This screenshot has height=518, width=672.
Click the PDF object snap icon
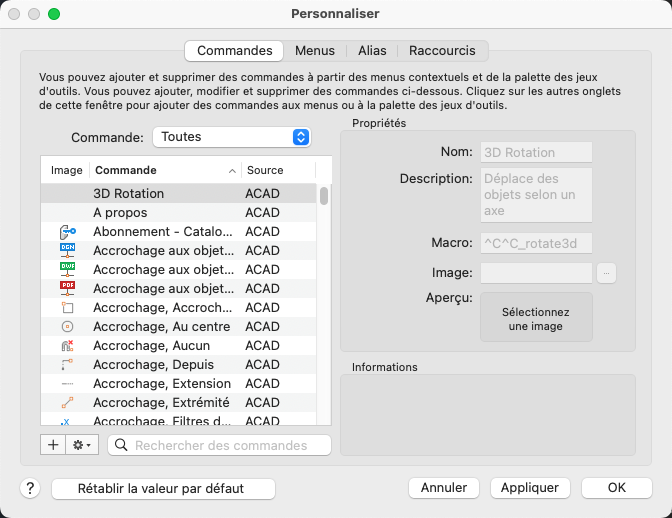click(x=68, y=289)
